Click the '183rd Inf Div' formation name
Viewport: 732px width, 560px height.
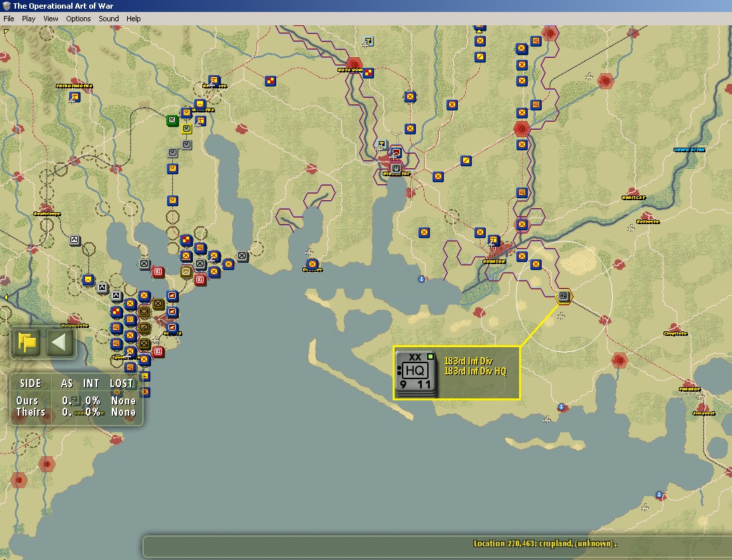[468, 360]
